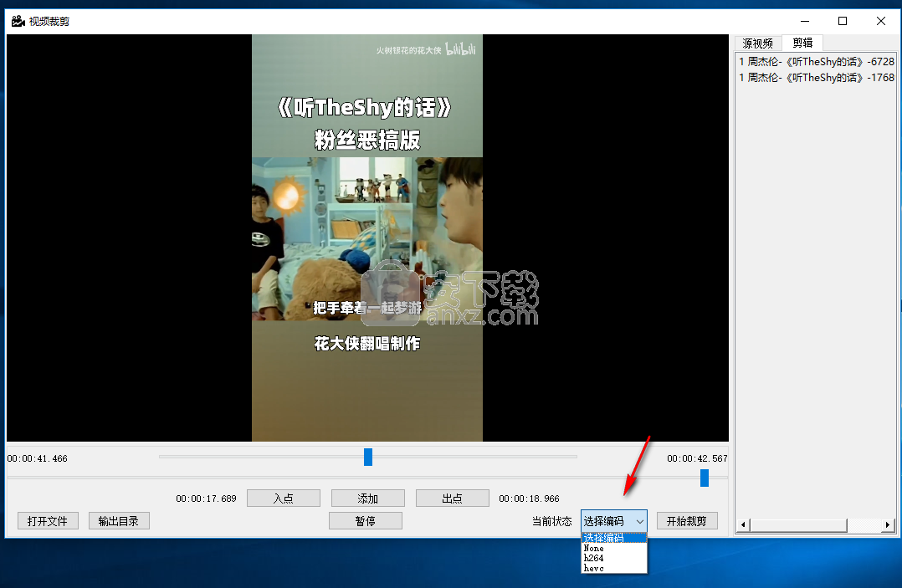Switch to the 剪辑 tab

(x=802, y=43)
